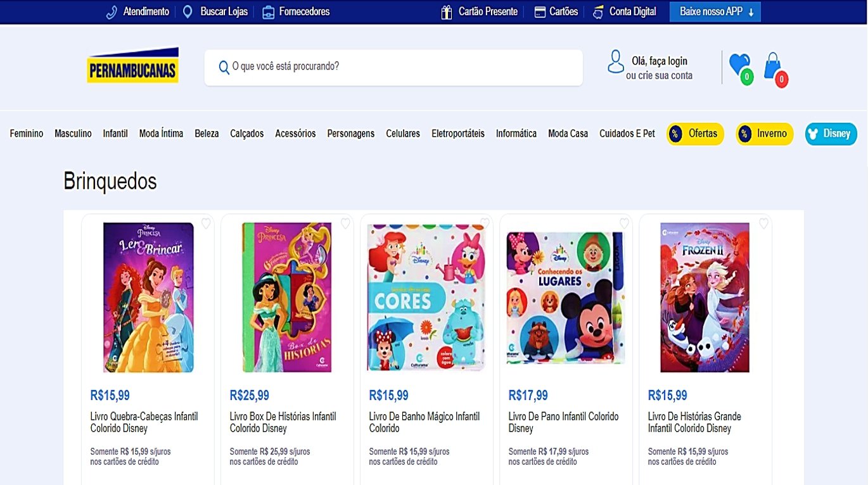This screenshot has width=868, height=485.
Task: Open the Celulares menu
Action: (403, 134)
